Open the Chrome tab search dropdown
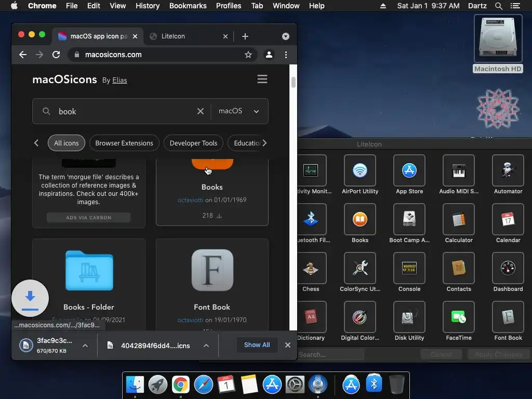This screenshot has width=532, height=399. 286,36
